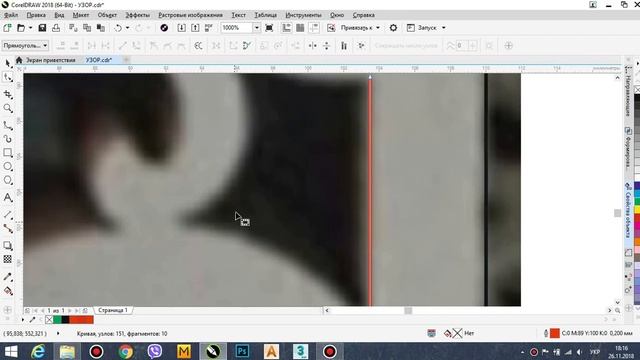This screenshot has width=640, height=360.
Task: Select the Transparency checkerboard tool
Action: pyautogui.click(x=8, y=259)
